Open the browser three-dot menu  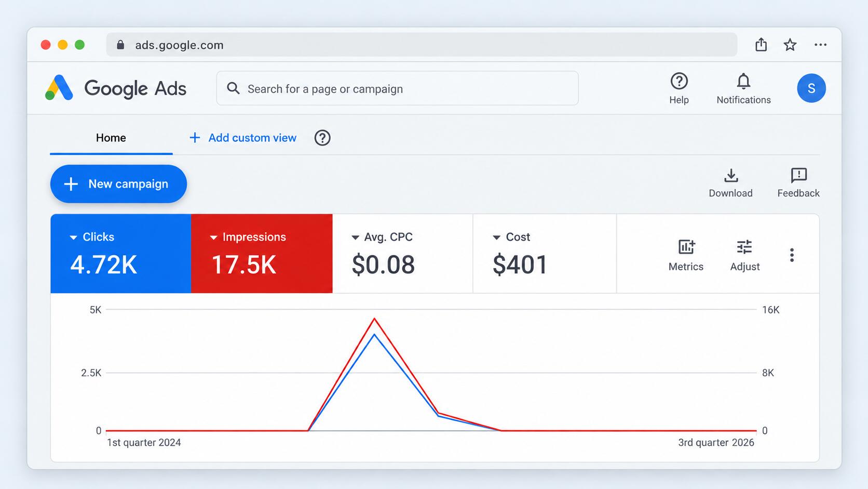tap(820, 45)
